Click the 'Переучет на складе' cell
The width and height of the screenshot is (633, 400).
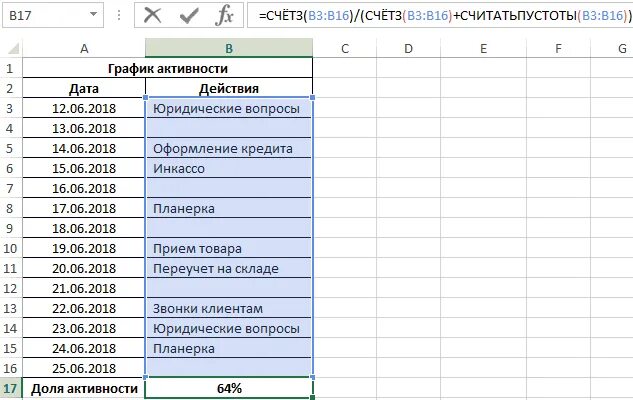[229, 268]
